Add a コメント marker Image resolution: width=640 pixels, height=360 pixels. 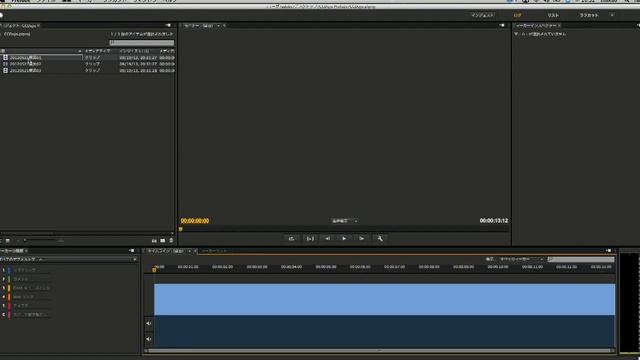click(x=20, y=279)
